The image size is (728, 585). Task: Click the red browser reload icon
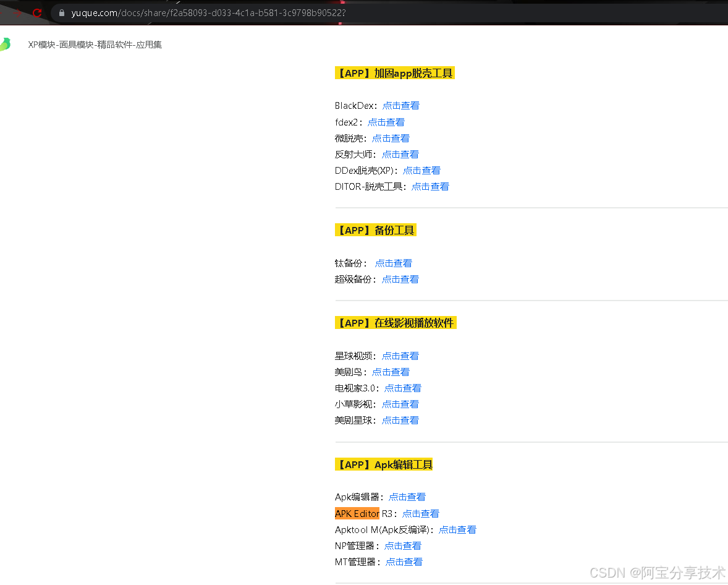click(x=37, y=13)
